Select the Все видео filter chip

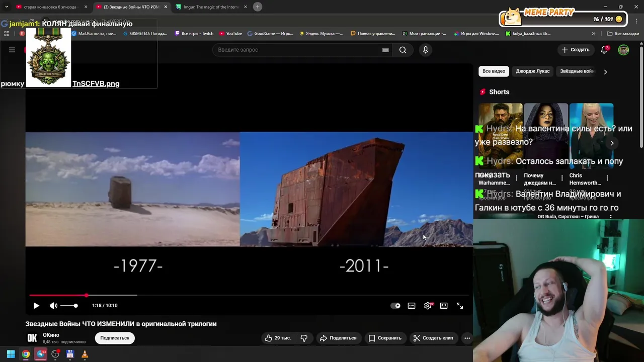[x=494, y=71]
